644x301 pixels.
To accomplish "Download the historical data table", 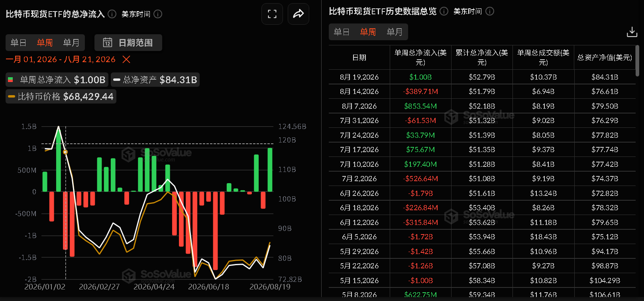I will pos(632,32).
